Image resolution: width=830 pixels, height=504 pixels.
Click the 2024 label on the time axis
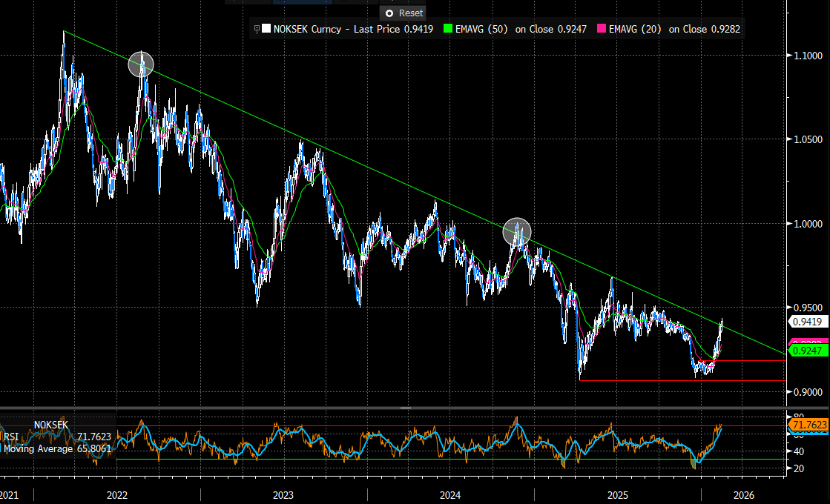[449, 494]
